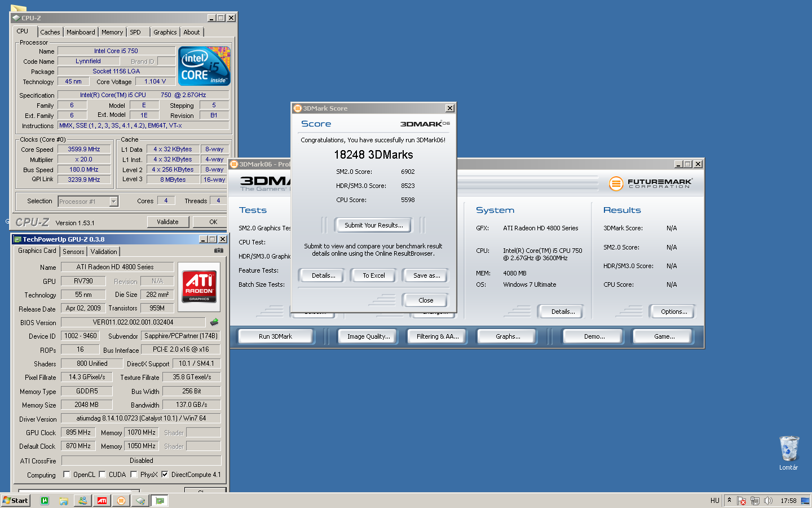Click the HU language indicator
Image resolution: width=812 pixels, height=508 pixels.
pyautogui.click(x=714, y=501)
